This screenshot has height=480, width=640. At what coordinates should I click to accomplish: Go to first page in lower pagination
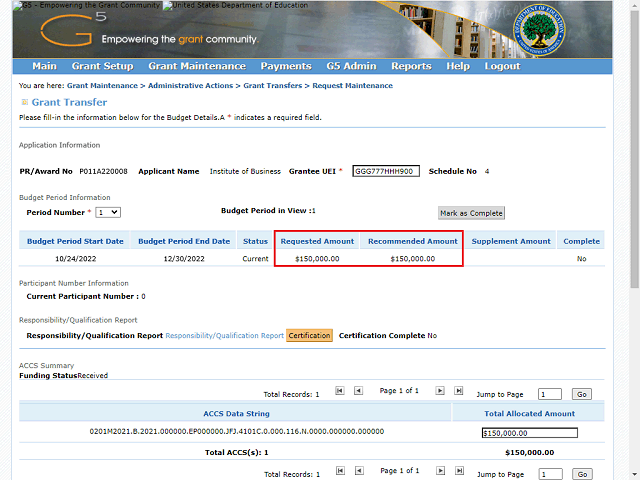click(340, 471)
